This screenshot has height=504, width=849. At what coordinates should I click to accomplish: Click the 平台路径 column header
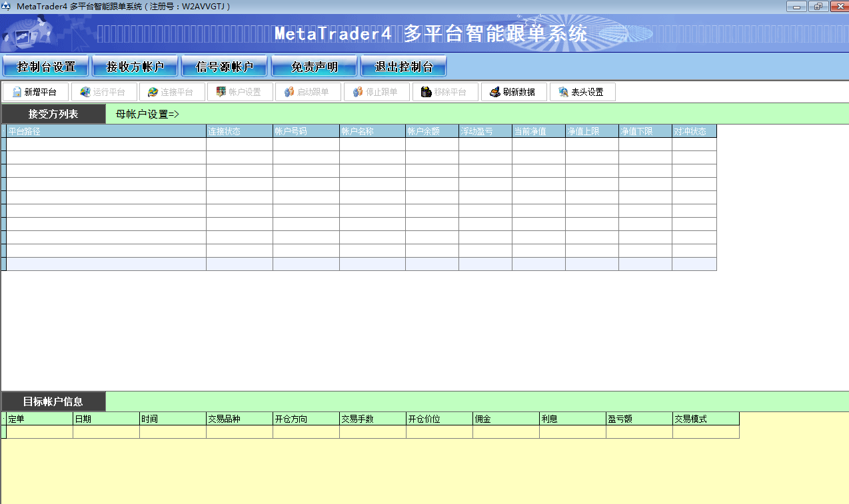click(x=107, y=131)
